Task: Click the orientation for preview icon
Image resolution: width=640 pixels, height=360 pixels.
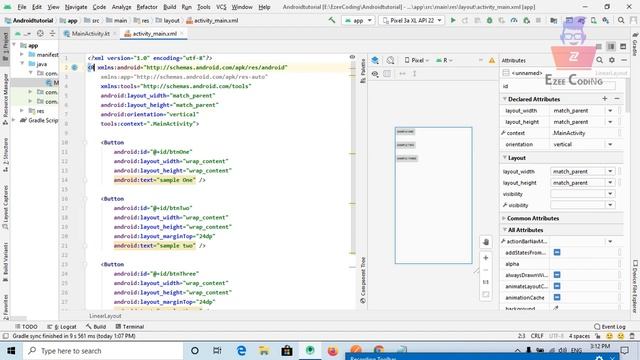Action: (x=390, y=60)
